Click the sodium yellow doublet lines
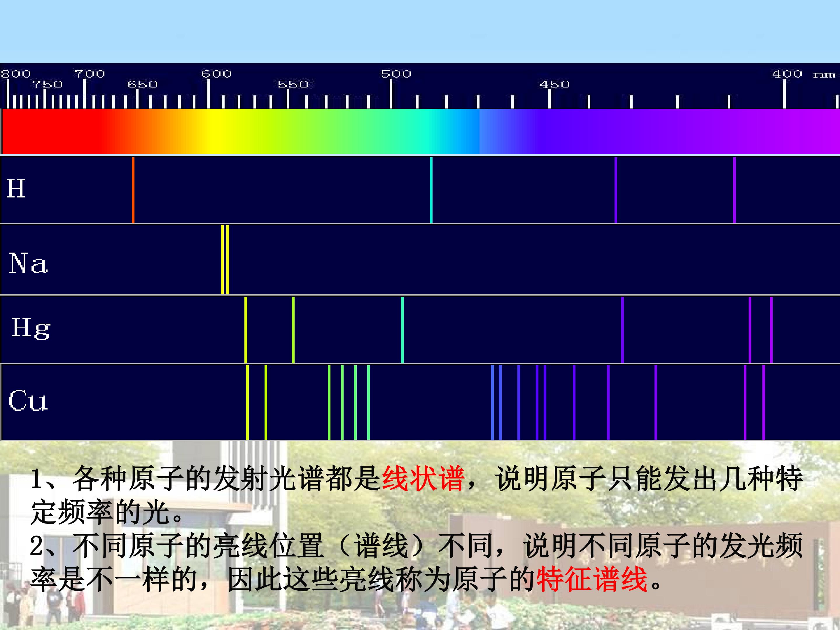The height and width of the screenshot is (630, 840). (225, 259)
